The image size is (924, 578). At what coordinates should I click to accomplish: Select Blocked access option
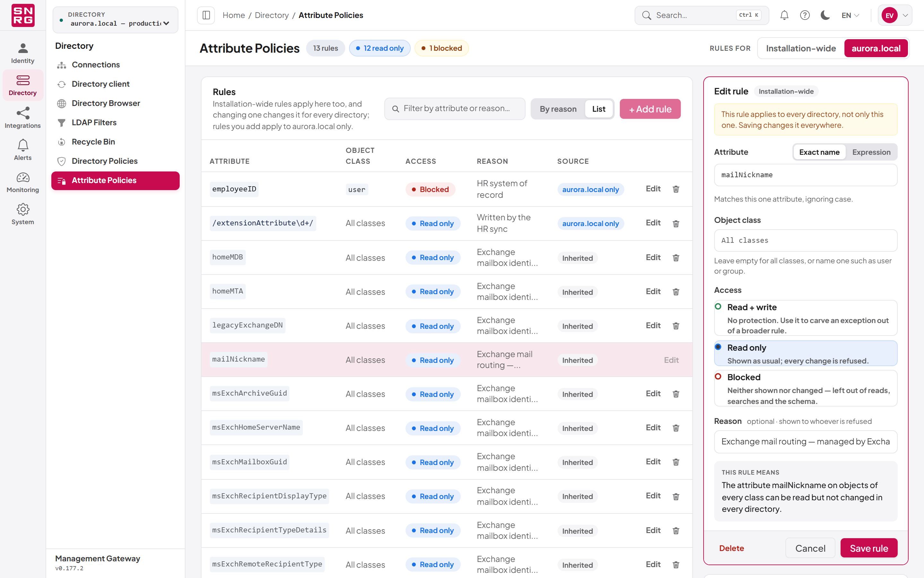point(806,388)
